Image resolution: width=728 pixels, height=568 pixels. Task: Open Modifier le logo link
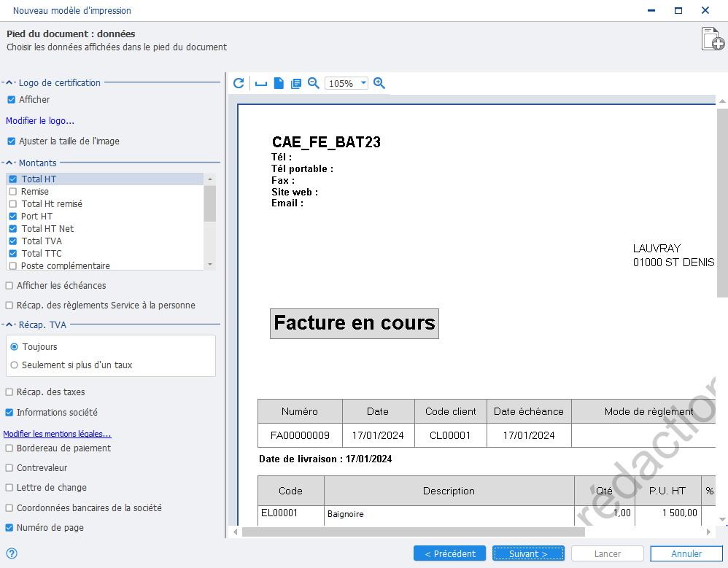coord(40,120)
